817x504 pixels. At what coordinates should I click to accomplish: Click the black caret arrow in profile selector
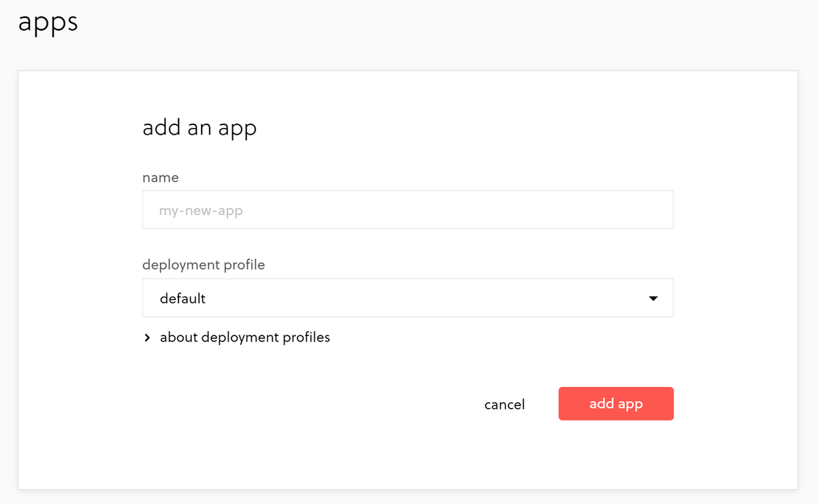pyautogui.click(x=653, y=299)
